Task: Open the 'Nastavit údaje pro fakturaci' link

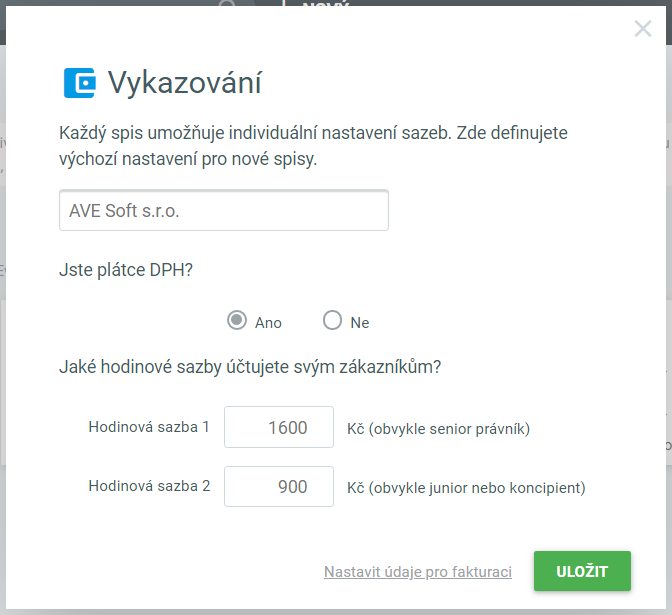Action: click(x=417, y=572)
